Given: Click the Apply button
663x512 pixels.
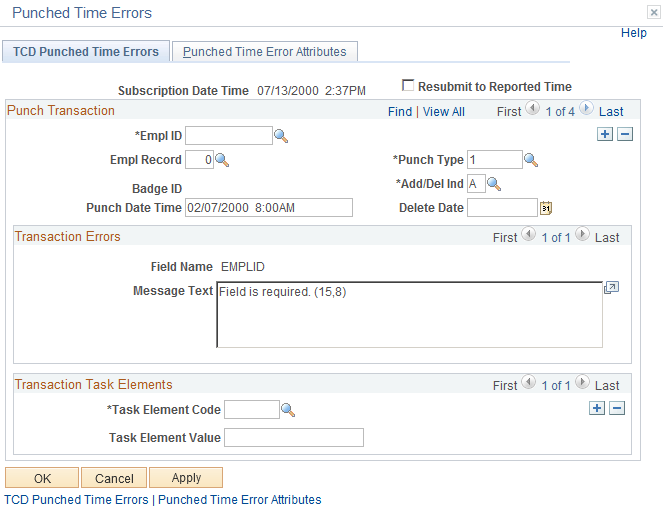Looking at the screenshot, I should tap(186, 478).
